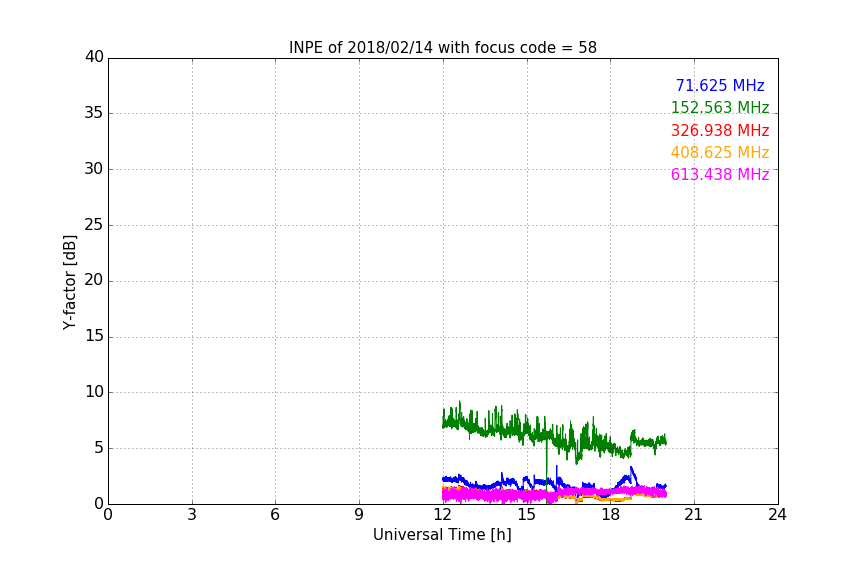This screenshot has width=864, height=576.
Task: Click the Y-factor [dB] axis label
Action: pyautogui.click(x=69, y=282)
